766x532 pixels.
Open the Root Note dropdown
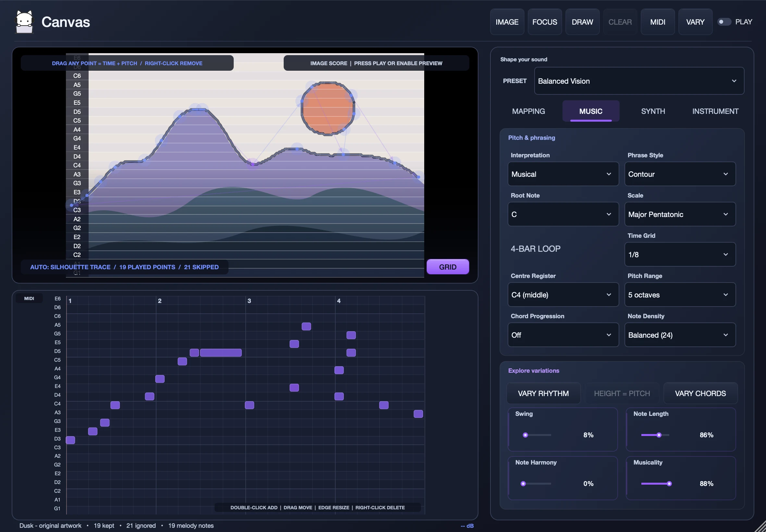click(x=563, y=214)
